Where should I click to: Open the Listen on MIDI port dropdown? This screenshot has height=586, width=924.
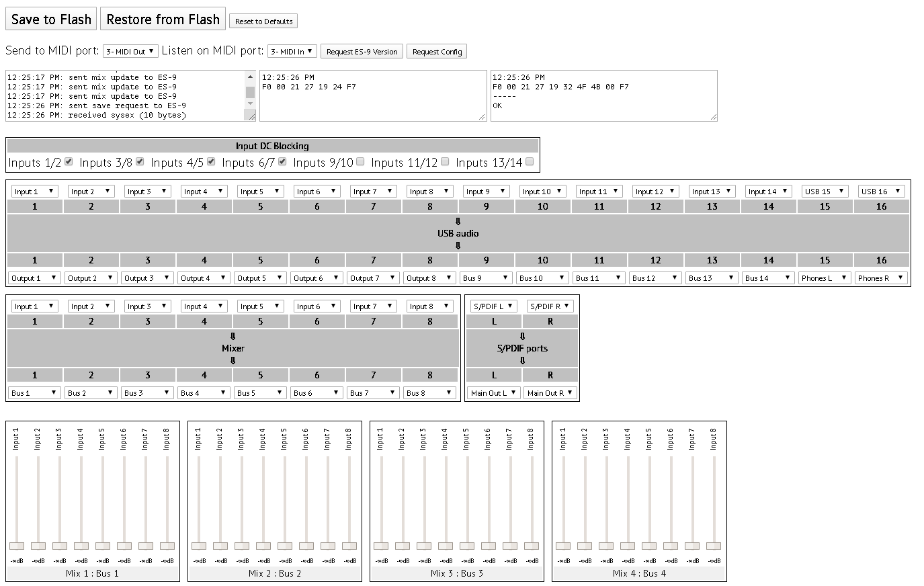pos(292,51)
